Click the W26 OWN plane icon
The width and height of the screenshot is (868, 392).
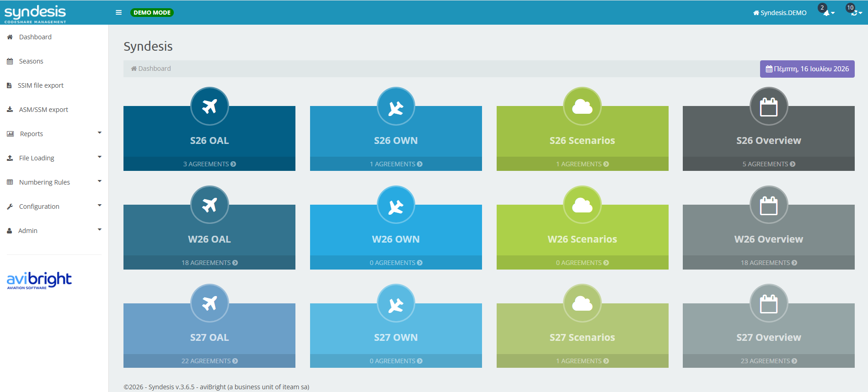click(396, 205)
